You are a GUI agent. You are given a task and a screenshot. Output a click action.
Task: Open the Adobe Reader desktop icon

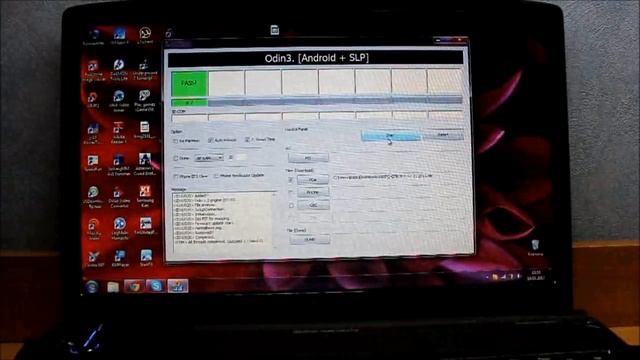(x=119, y=133)
